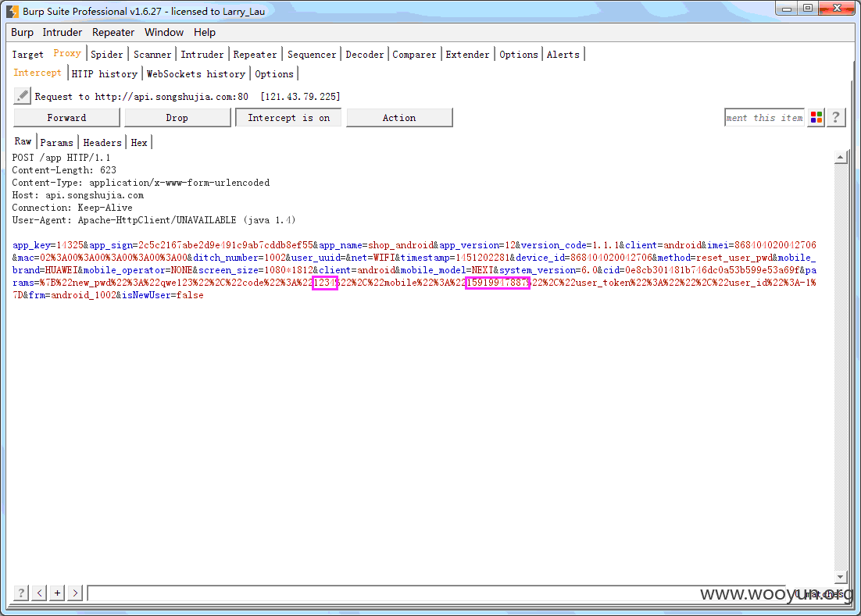Image resolution: width=861 pixels, height=616 pixels.
Task: Minimize the Burp Suite window
Action: [786, 9]
